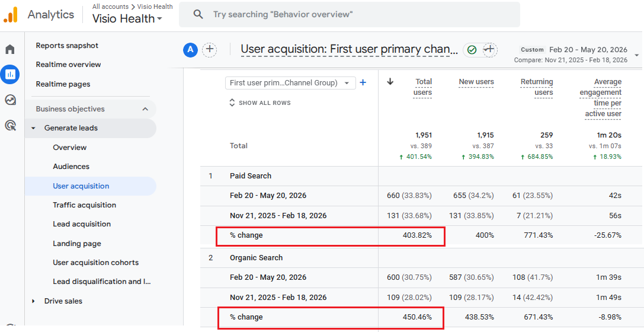This screenshot has height=332, width=644.
Task: Select Lead acquisition report
Action: [82, 224]
